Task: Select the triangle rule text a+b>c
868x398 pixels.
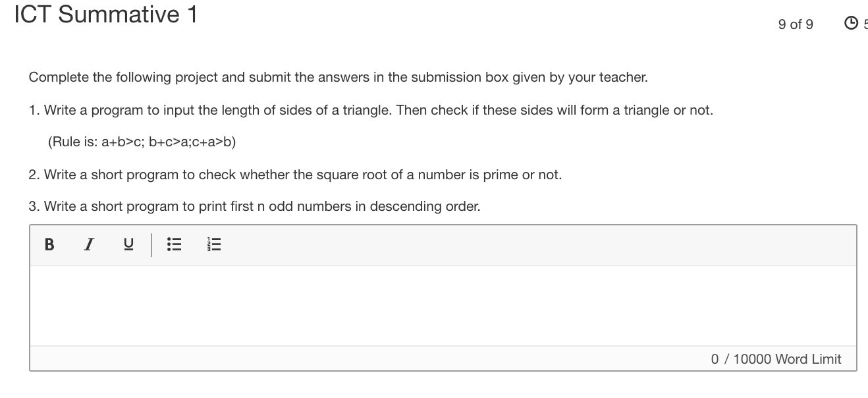Action: pos(141,141)
